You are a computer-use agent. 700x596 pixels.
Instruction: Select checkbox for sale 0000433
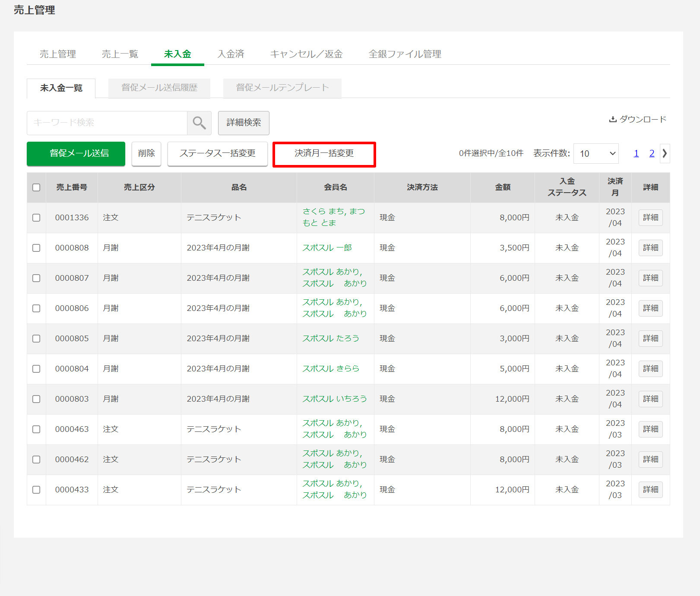click(36, 490)
